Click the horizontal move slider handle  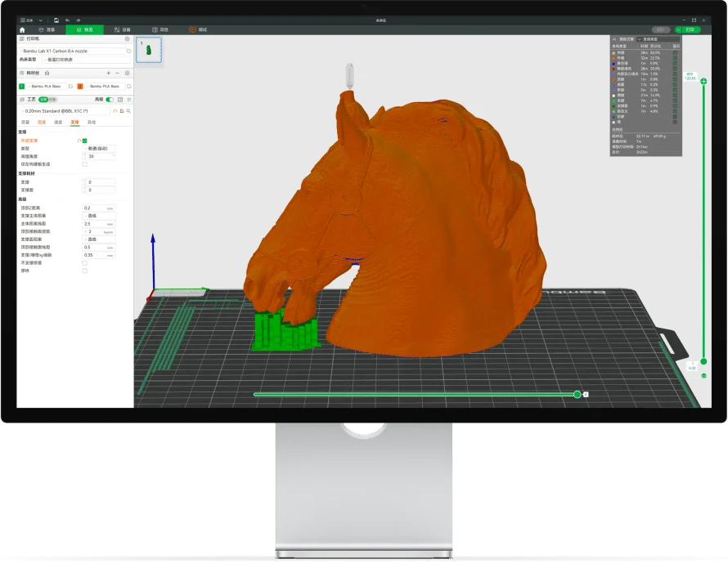click(x=577, y=394)
